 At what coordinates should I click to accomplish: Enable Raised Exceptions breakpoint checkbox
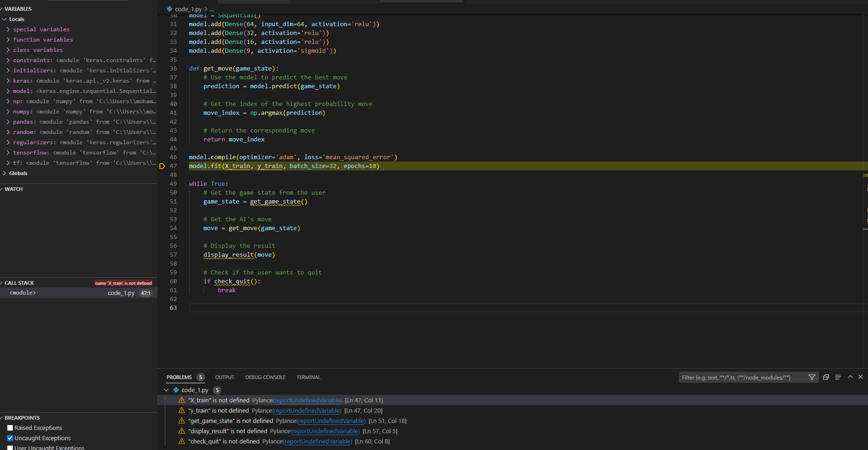(x=10, y=428)
